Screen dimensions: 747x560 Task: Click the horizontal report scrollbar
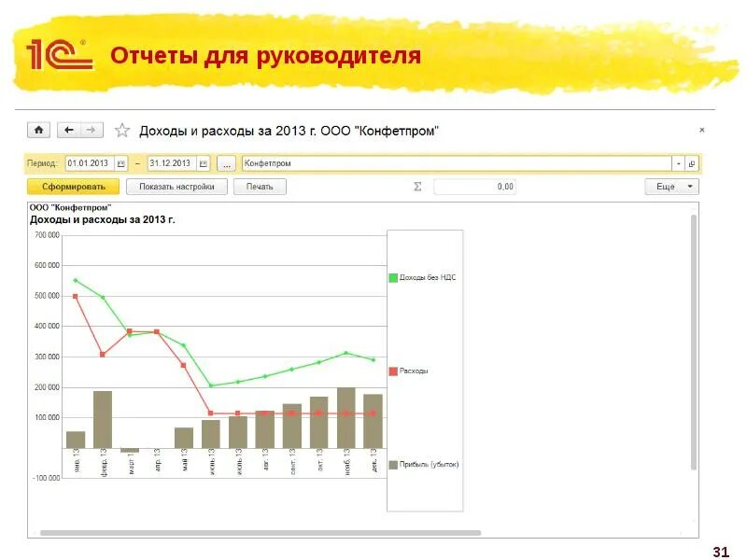click(261, 533)
